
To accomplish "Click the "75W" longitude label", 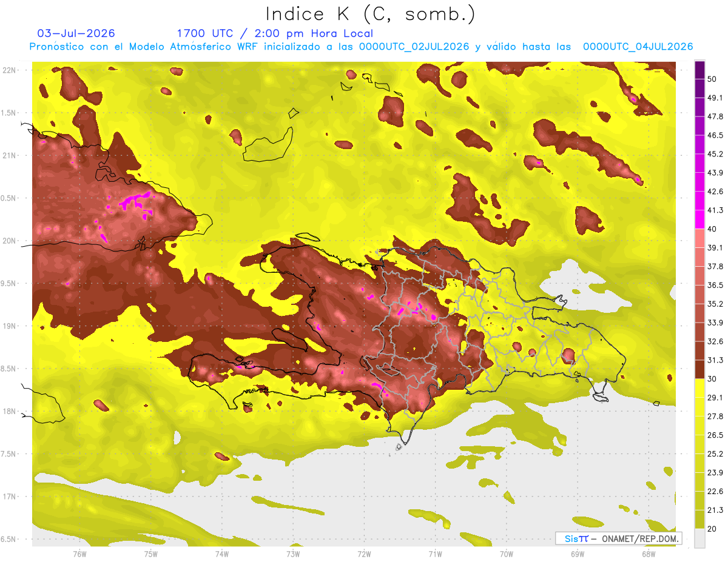I will click(x=151, y=554).
